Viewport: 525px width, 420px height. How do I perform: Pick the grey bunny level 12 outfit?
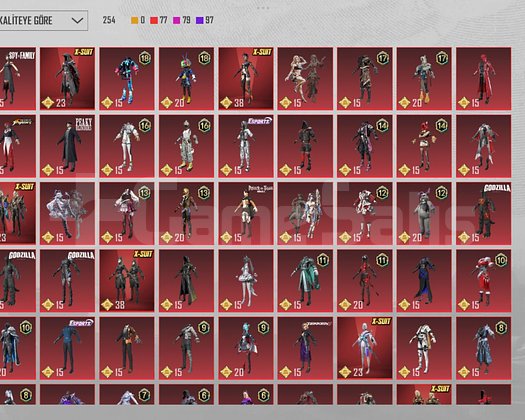tap(424, 213)
